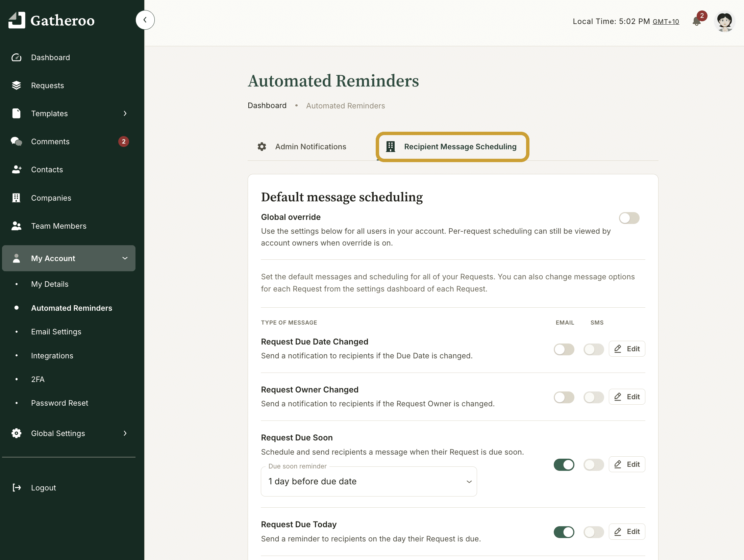Click the notification count badge
The height and width of the screenshot is (560, 744).
tap(702, 16)
